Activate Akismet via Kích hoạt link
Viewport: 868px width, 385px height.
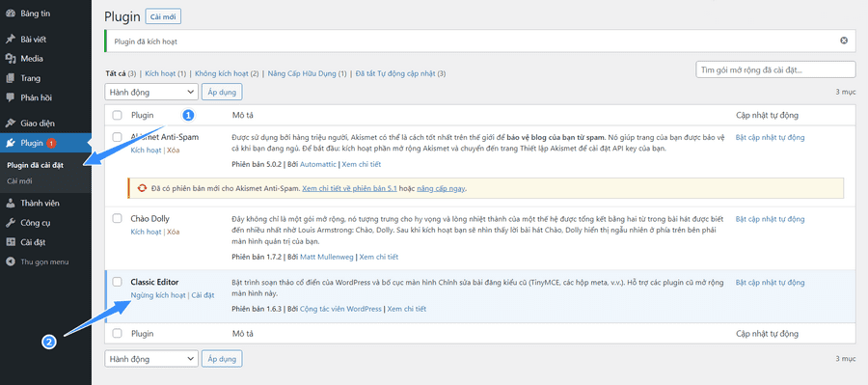tap(147, 151)
